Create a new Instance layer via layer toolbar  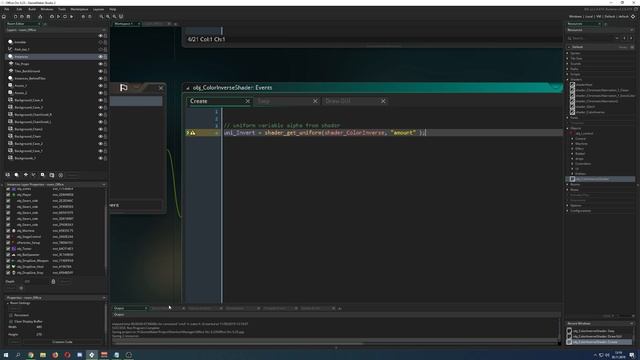point(16,175)
